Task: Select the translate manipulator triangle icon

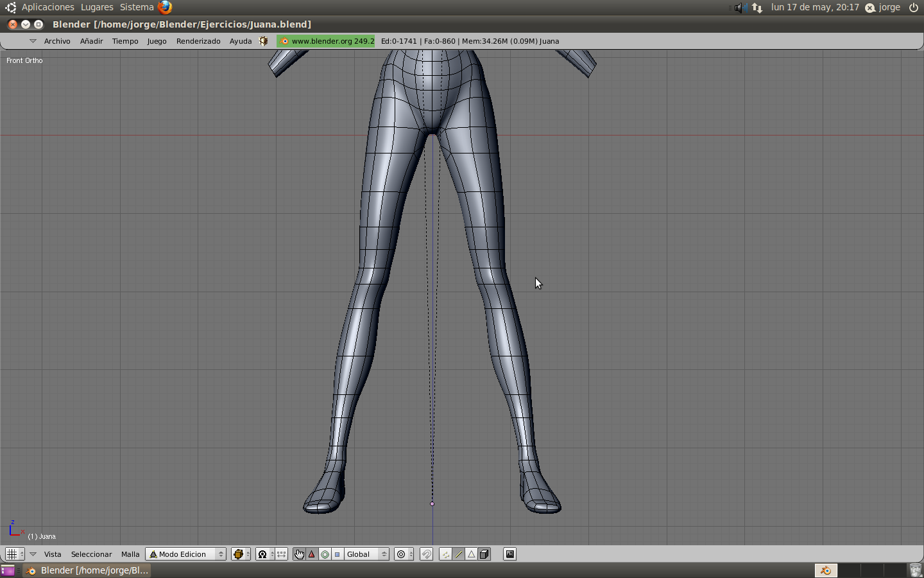Action: pos(312,554)
